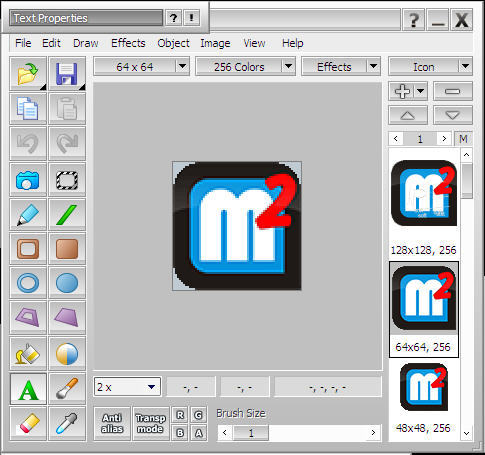Move image down with down-arrow button
485x455 pixels.
point(453,115)
